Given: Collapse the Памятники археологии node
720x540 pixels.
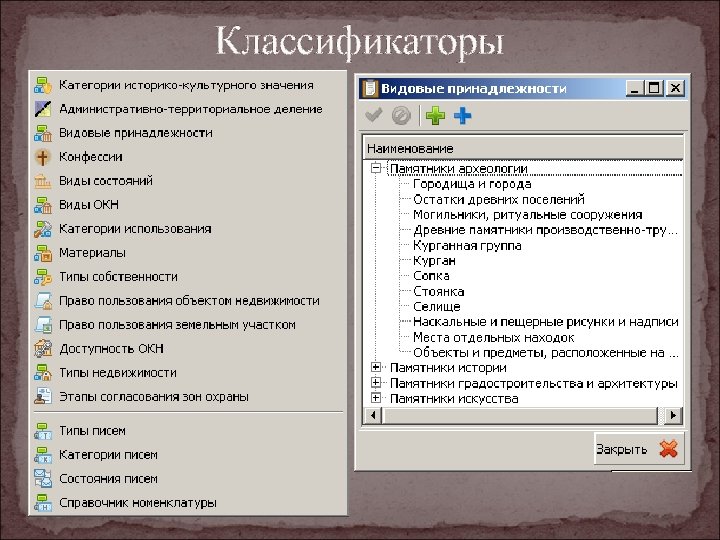Looking at the screenshot, I should 376,168.
